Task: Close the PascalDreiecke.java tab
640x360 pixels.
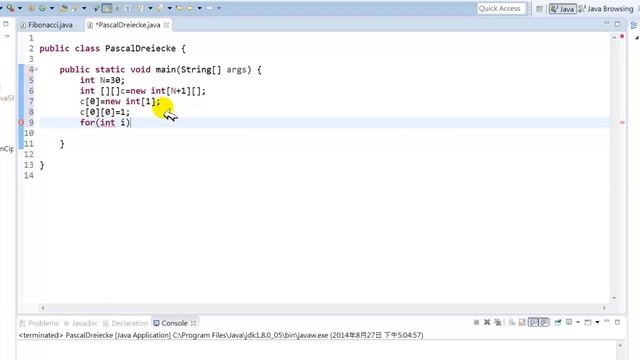Action: pyautogui.click(x=166, y=25)
